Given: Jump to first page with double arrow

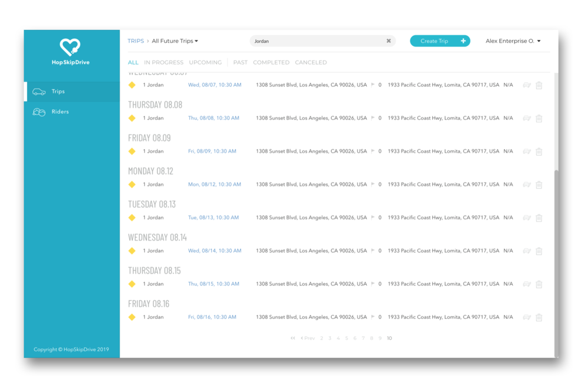Looking at the screenshot, I should point(293,338).
